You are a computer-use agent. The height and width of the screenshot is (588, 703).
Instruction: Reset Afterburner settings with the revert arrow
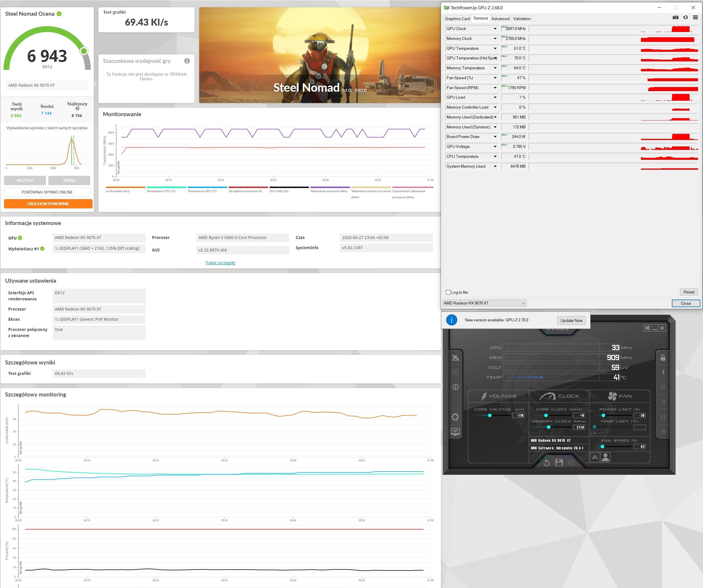(546, 463)
